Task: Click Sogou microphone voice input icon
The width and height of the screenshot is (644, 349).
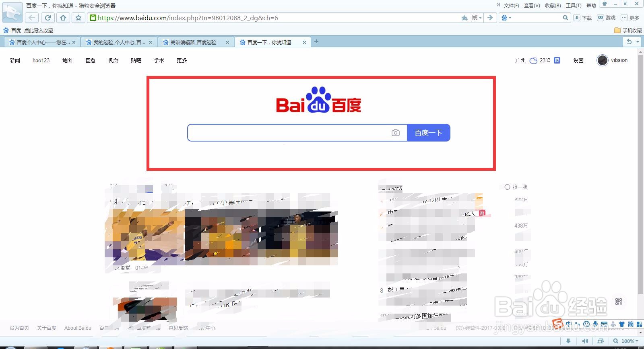Action: click(x=595, y=324)
